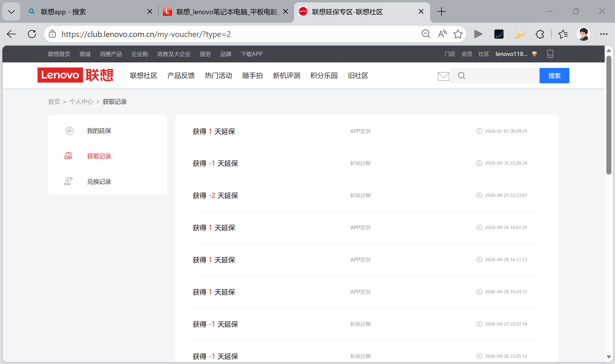Open 政教及大企业 link

pyautogui.click(x=174, y=54)
